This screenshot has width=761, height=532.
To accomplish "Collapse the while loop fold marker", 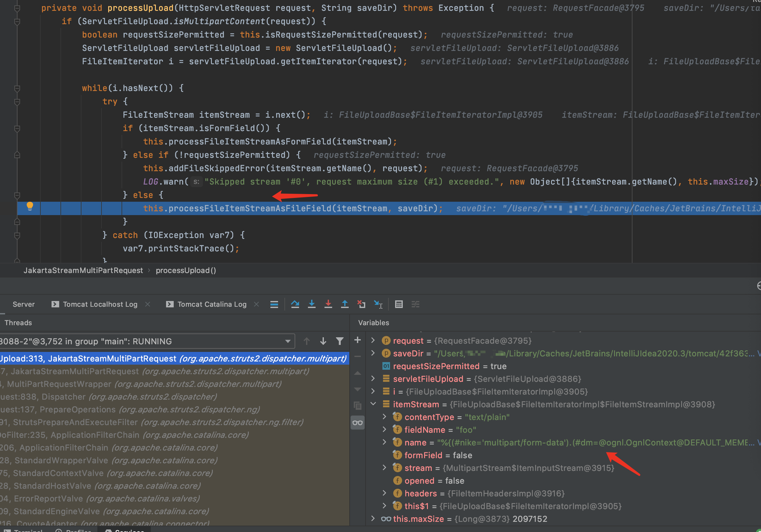I will pyautogui.click(x=17, y=88).
